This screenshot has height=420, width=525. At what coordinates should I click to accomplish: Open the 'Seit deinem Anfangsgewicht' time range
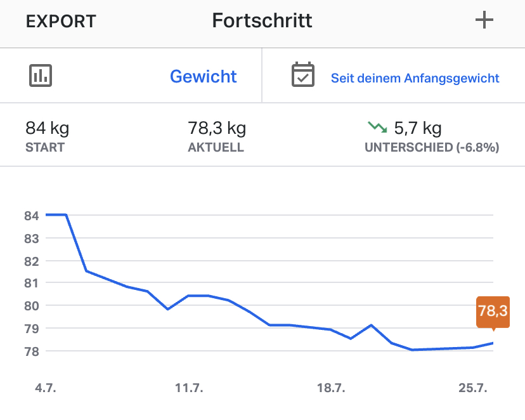coord(415,79)
